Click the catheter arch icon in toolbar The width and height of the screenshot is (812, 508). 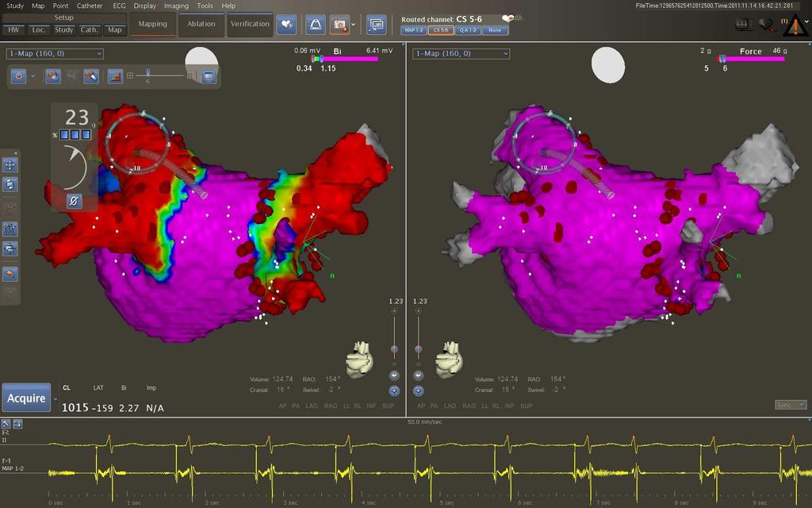click(316, 25)
